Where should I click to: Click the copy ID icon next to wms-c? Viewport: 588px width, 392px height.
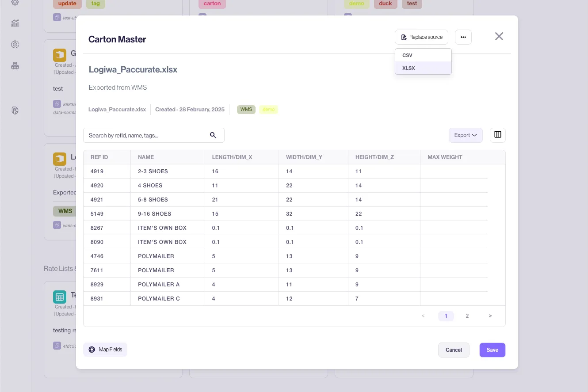click(x=57, y=225)
